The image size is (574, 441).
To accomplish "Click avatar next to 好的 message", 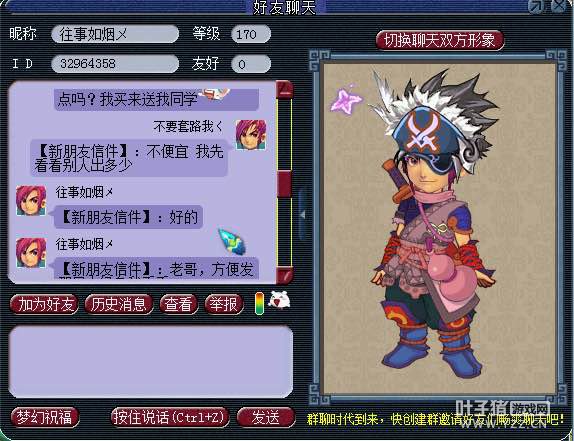I will point(31,201).
